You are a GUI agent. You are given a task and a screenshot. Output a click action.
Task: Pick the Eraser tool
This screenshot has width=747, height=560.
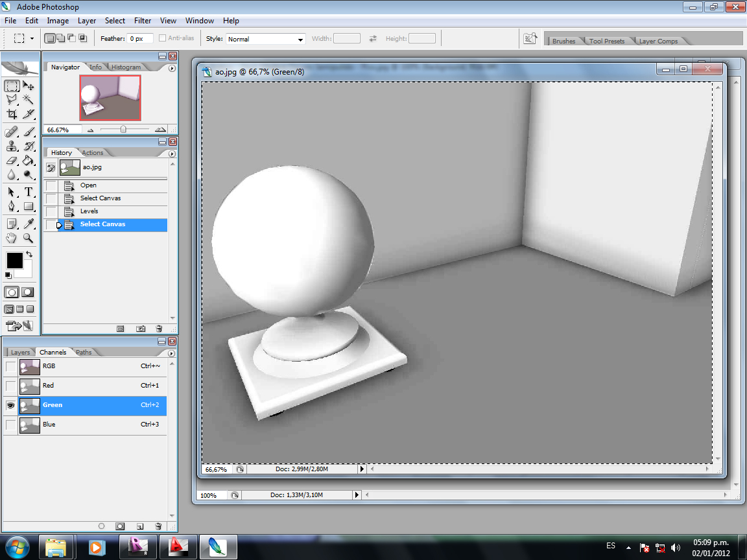(12, 160)
